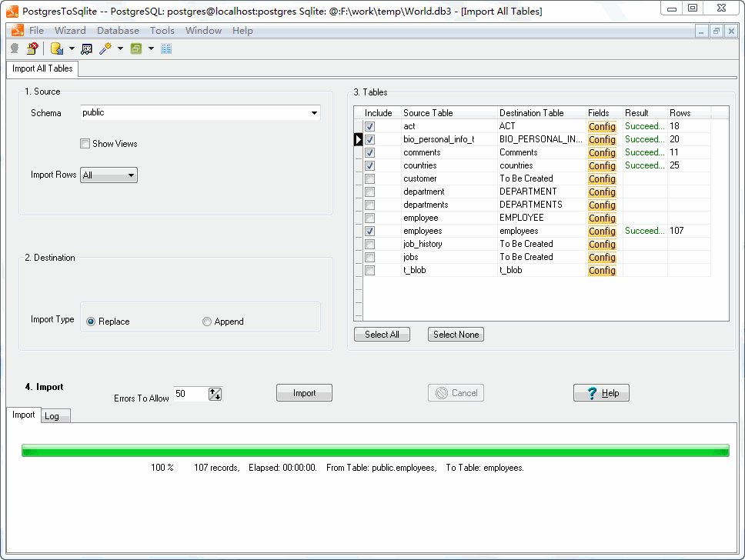Check the Include box for job_history
Image resolution: width=745 pixels, height=560 pixels.
click(369, 244)
